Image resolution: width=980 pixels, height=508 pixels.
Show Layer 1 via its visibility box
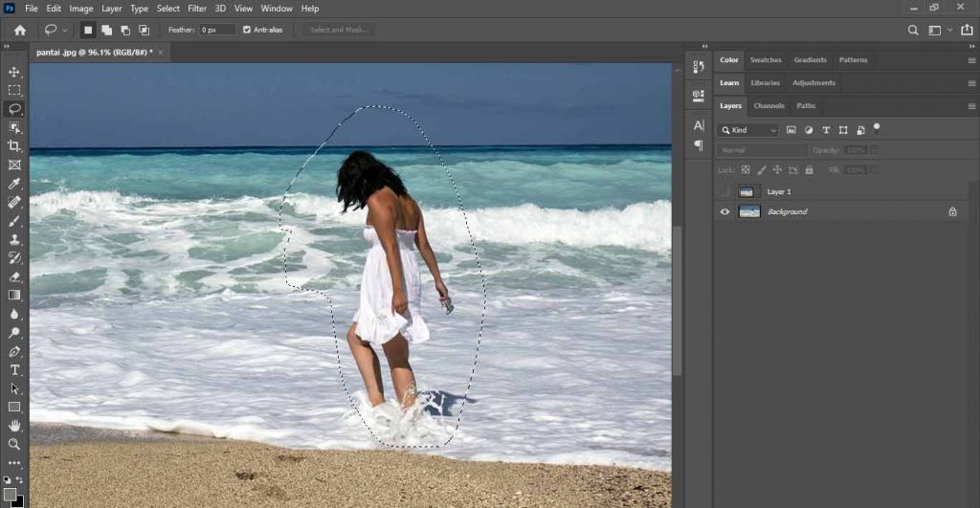coord(725,192)
